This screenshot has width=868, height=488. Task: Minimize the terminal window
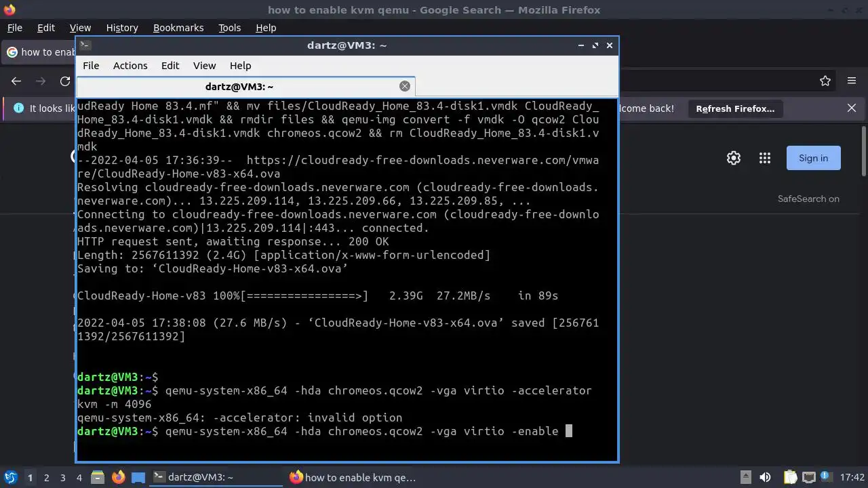581,45
